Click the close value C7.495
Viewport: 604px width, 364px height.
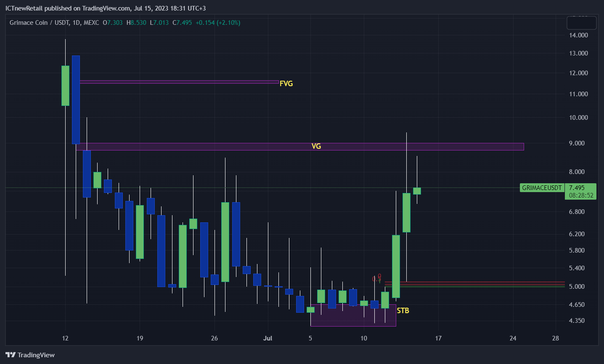182,23
